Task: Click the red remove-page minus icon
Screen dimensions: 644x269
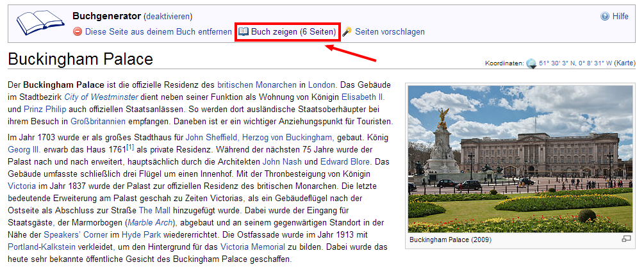Action: click(77, 31)
